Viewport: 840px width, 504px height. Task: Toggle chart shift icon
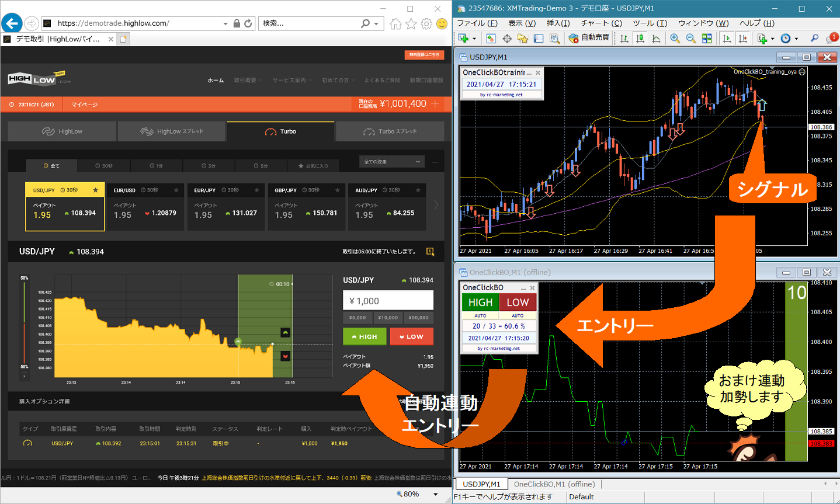(742, 38)
